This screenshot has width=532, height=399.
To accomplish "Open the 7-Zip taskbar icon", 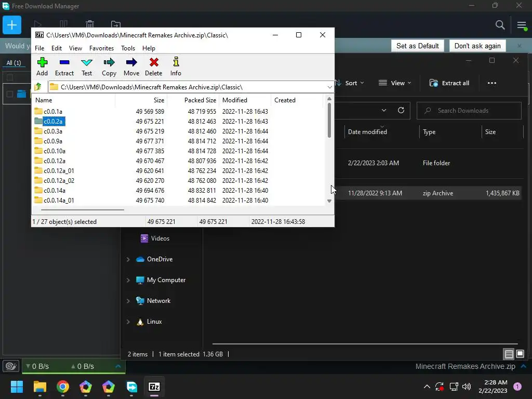I will pos(154,387).
